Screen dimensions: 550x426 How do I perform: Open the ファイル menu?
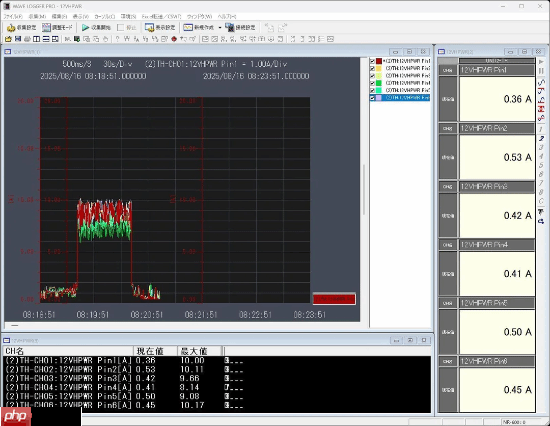(x=13, y=16)
